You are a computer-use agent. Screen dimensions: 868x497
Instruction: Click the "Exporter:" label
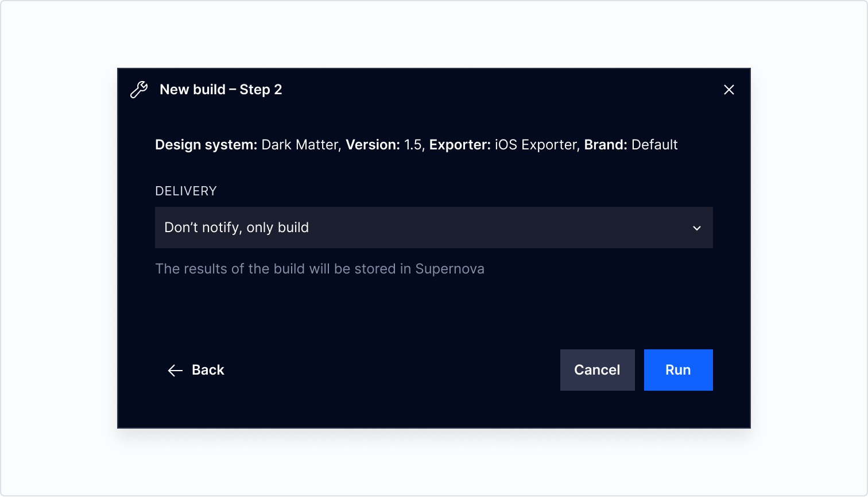click(460, 145)
